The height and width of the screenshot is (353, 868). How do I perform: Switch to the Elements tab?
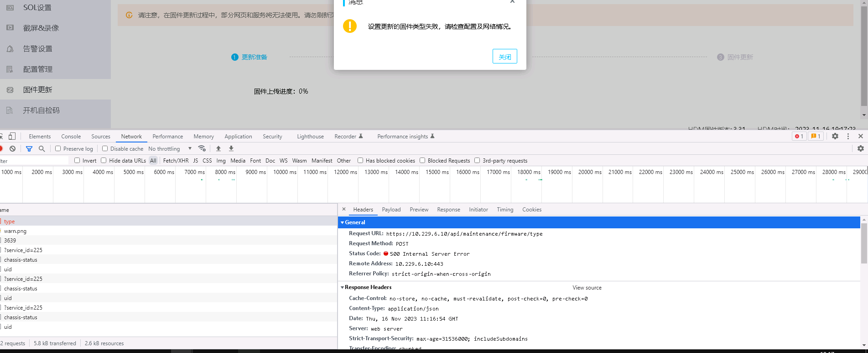(40, 136)
